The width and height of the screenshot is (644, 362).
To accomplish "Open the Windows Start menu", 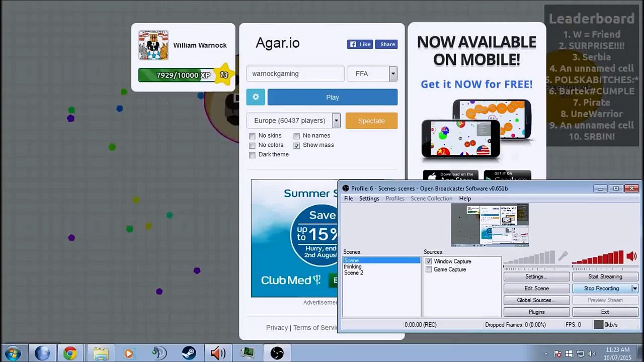I will (x=13, y=353).
